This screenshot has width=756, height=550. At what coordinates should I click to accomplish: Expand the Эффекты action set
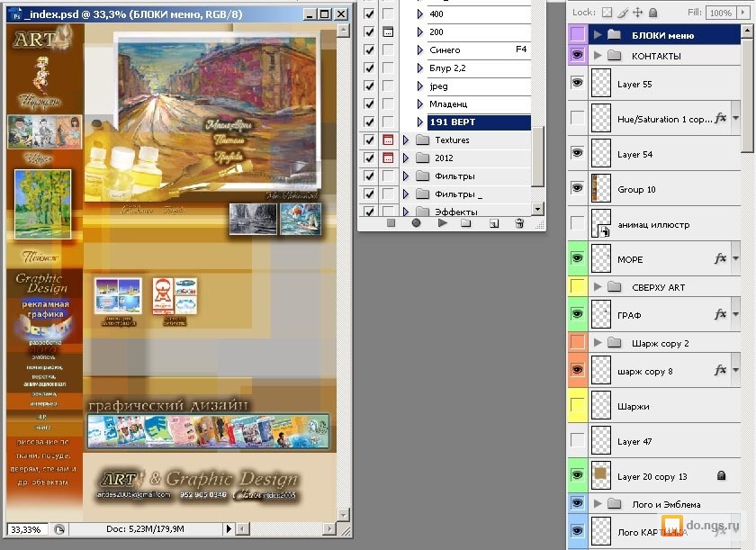[406, 212]
